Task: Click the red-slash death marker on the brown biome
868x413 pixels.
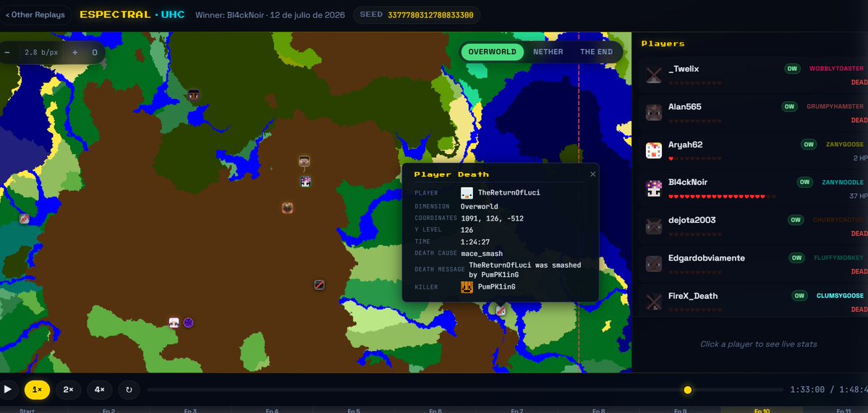Action: coord(319,285)
